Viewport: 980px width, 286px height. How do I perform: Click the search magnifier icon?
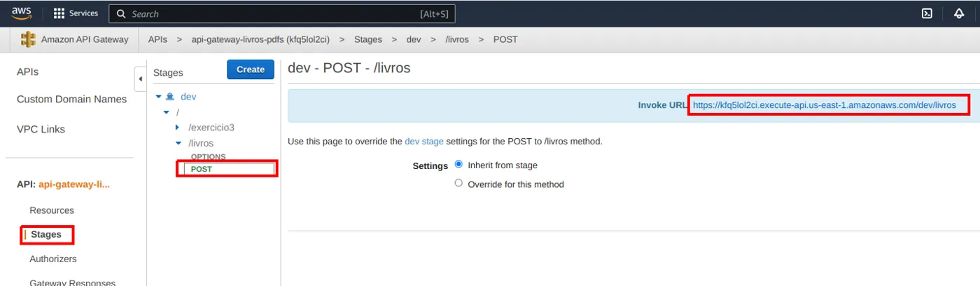tap(122, 13)
